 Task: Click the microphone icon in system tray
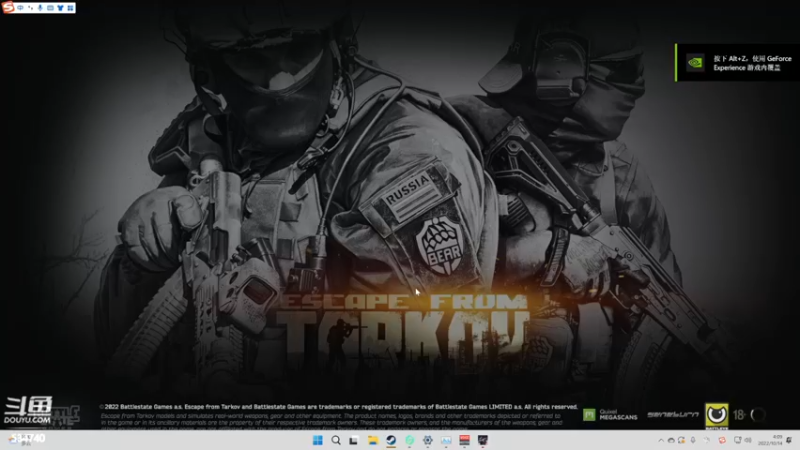[x=693, y=440]
